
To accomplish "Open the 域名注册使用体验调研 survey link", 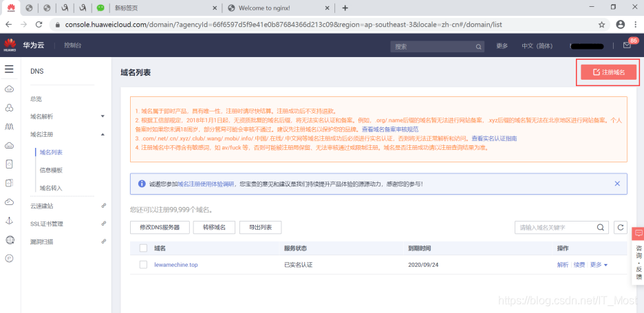I will point(206,184).
